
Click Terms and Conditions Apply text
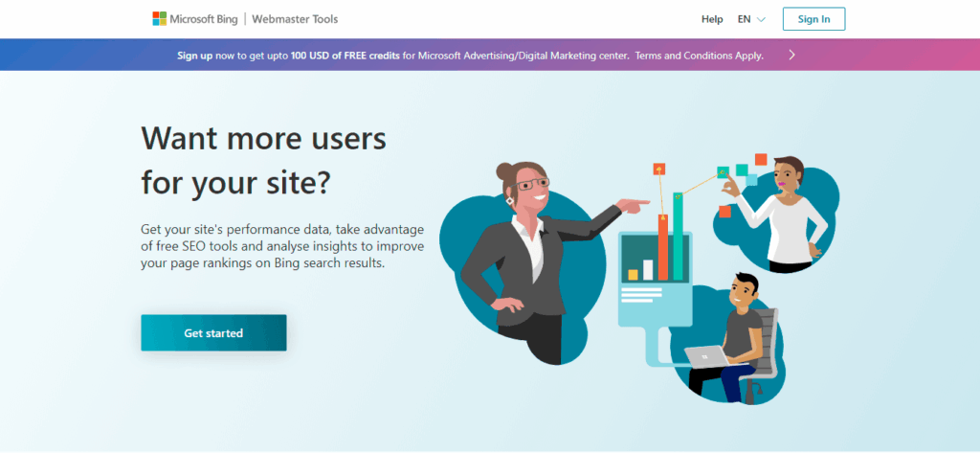[699, 56]
